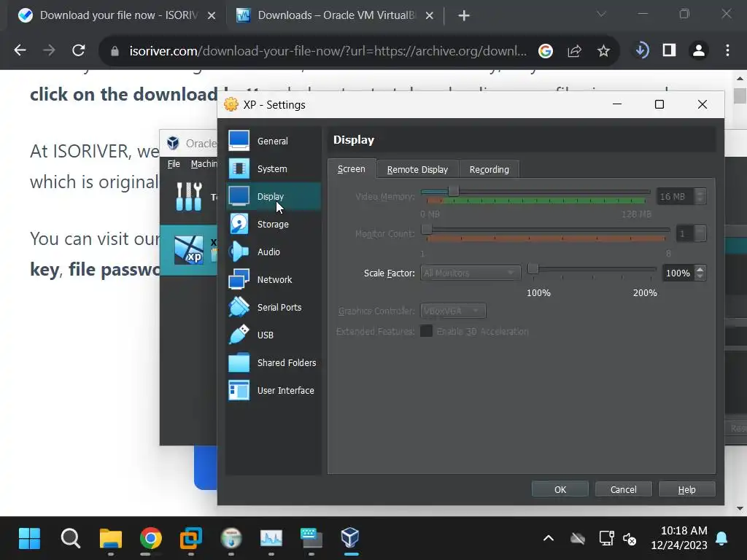Select the System chip icon

point(239,168)
